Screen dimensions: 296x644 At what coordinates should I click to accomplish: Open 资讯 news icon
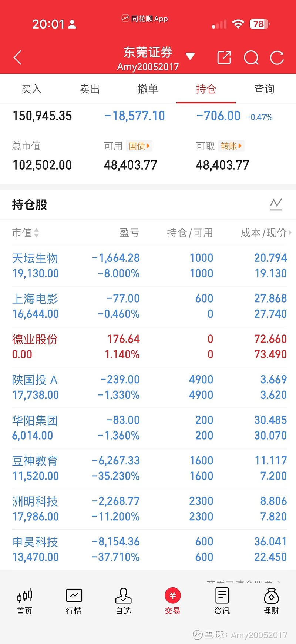click(x=222, y=601)
